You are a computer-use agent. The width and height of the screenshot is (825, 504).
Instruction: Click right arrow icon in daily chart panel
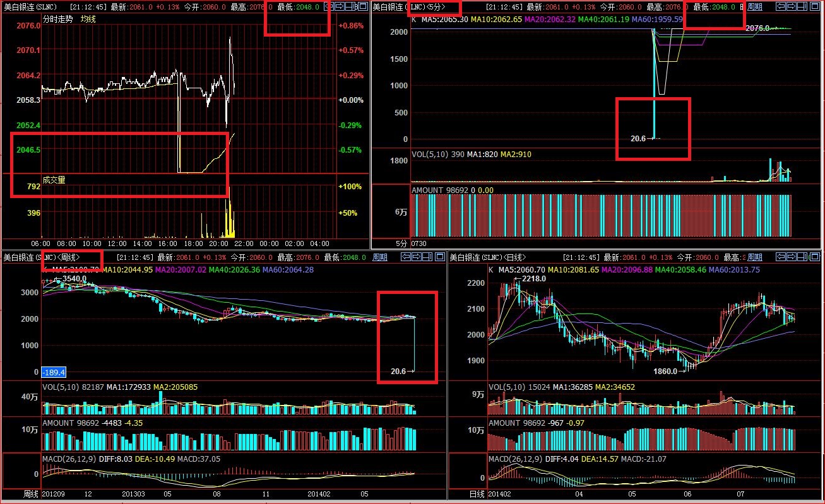tap(792, 257)
